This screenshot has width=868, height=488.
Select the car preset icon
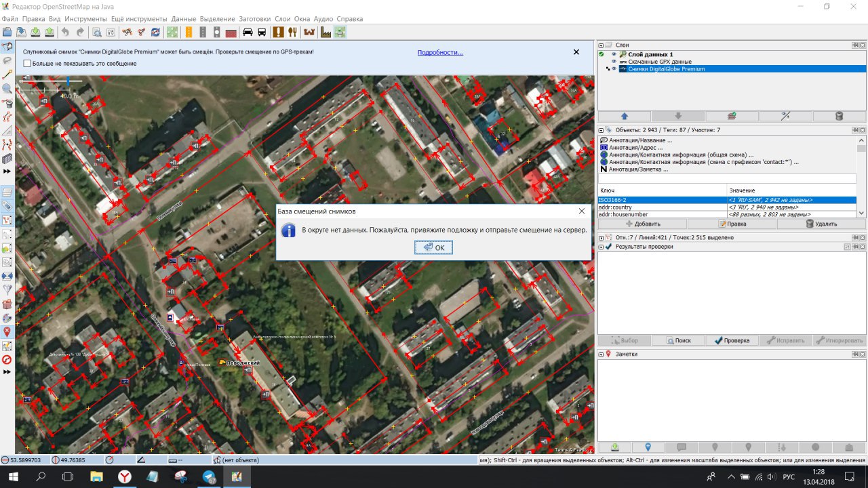point(248,32)
